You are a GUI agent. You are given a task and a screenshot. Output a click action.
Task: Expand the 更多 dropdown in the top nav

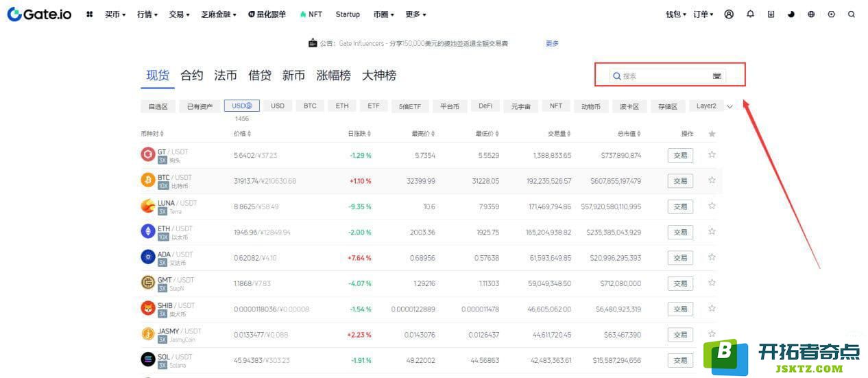[415, 14]
